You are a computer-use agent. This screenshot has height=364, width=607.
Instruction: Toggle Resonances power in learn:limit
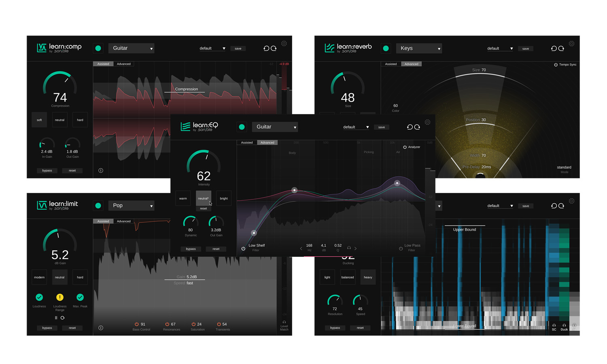(167, 324)
